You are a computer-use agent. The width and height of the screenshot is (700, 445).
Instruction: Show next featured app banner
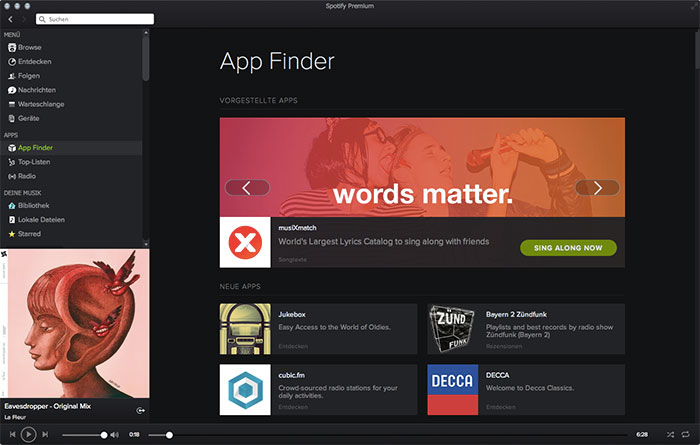(x=597, y=188)
